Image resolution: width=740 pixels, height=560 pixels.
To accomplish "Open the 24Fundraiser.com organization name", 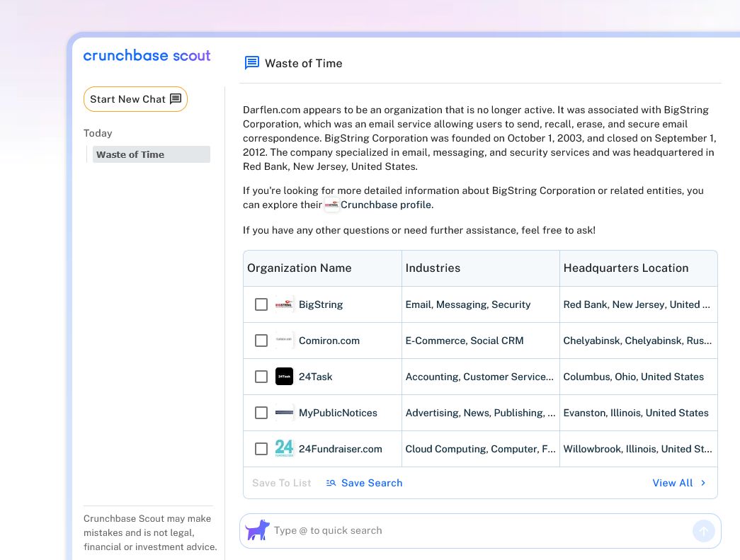I will tap(341, 449).
